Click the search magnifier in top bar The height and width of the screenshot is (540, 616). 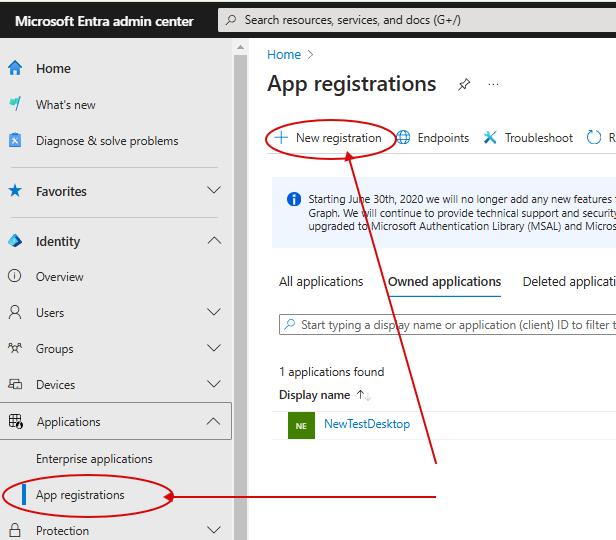click(x=231, y=20)
